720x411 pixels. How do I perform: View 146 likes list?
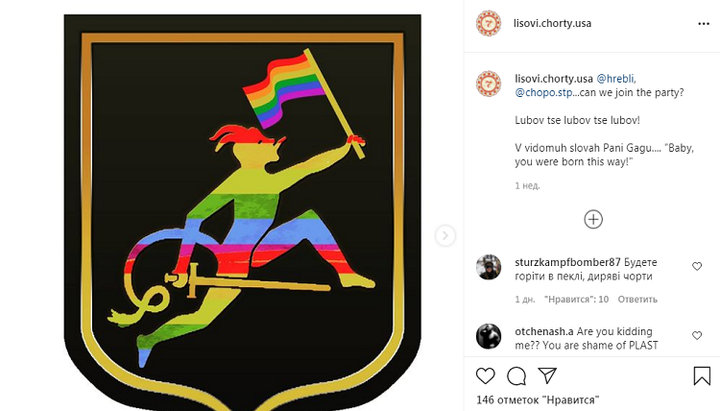pos(538,400)
